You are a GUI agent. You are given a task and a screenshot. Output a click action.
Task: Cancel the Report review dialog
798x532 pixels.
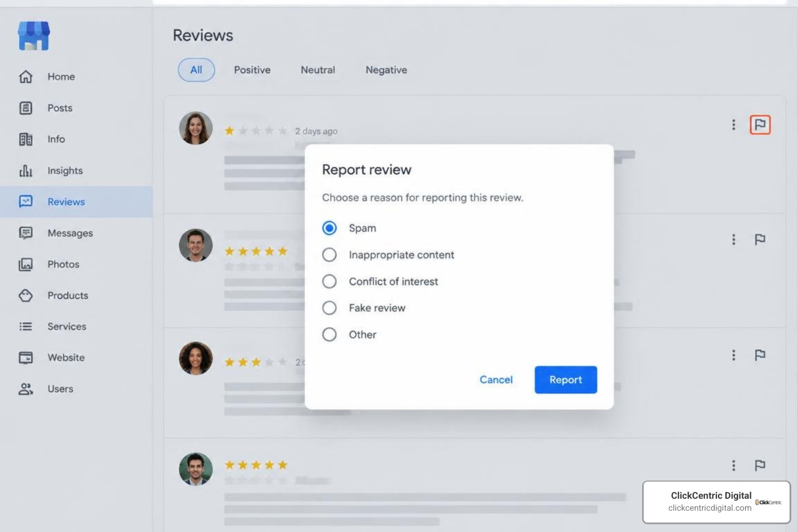pos(496,380)
